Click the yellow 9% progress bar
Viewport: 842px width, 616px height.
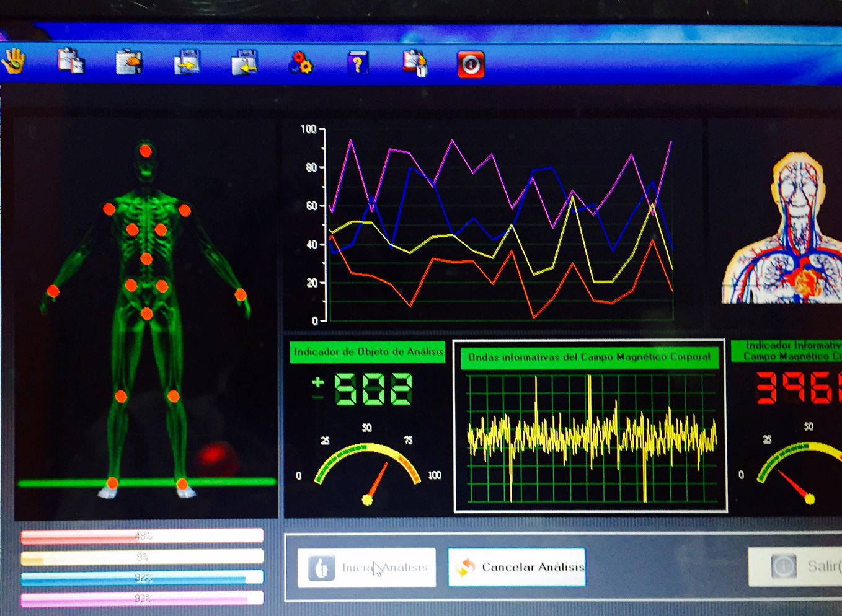point(142,557)
